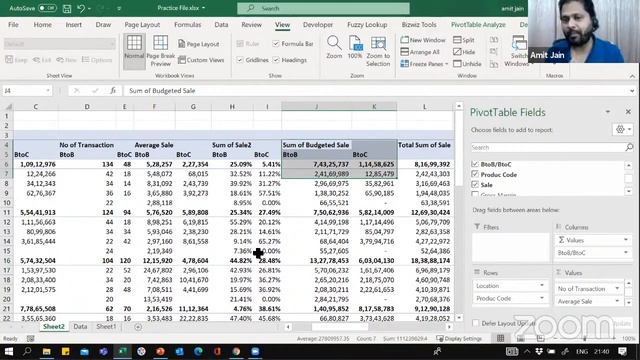Open No of Transaction value dropdown

pyautogui.click(x=617, y=289)
